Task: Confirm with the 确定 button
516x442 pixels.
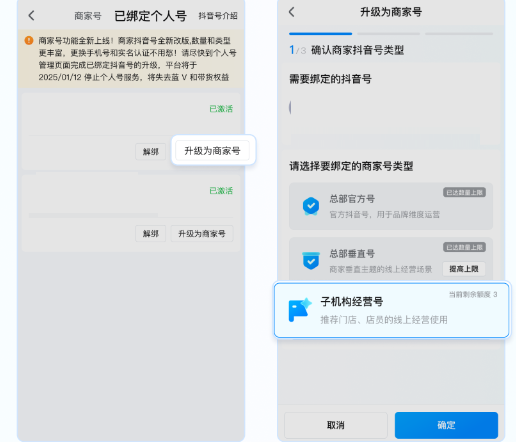Action: [x=446, y=425]
